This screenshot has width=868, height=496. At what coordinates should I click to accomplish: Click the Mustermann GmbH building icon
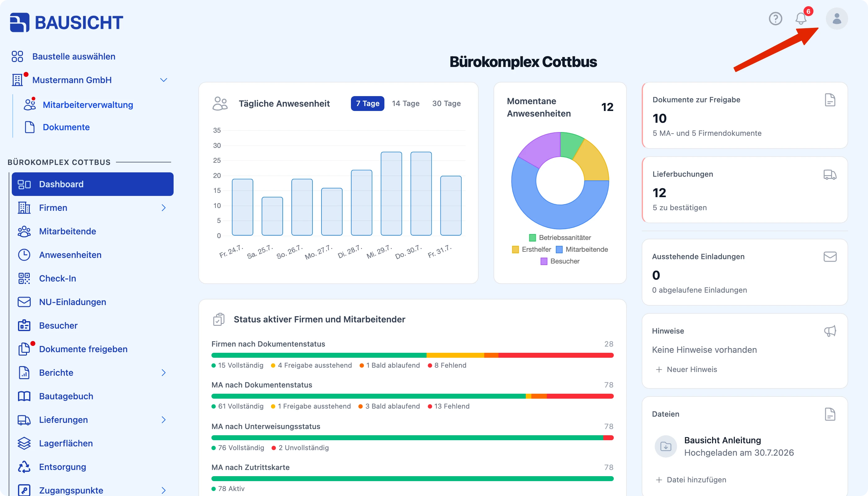point(17,80)
